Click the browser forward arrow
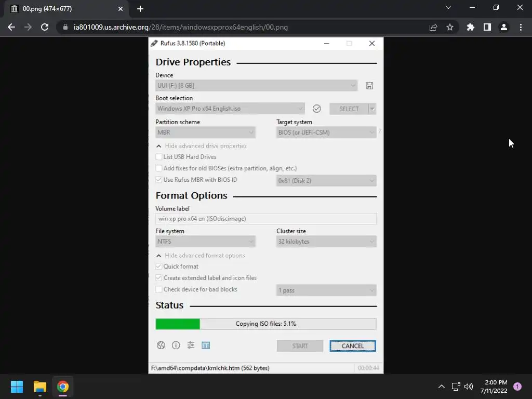Image resolution: width=532 pixels, height=399 pixels. point(28,27)
